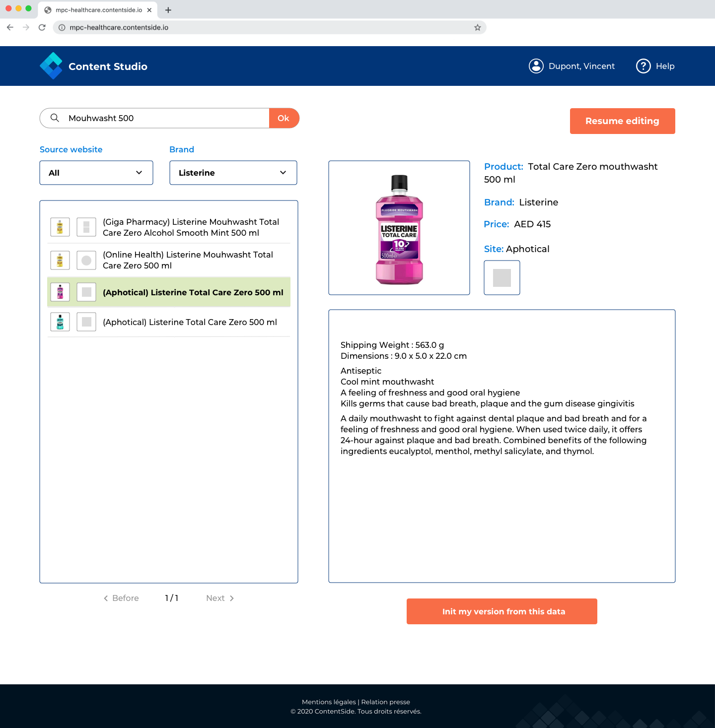715x728 pixels.
Task: Click the Source website label
Action: pyautogui.click(x=71, y=149)
